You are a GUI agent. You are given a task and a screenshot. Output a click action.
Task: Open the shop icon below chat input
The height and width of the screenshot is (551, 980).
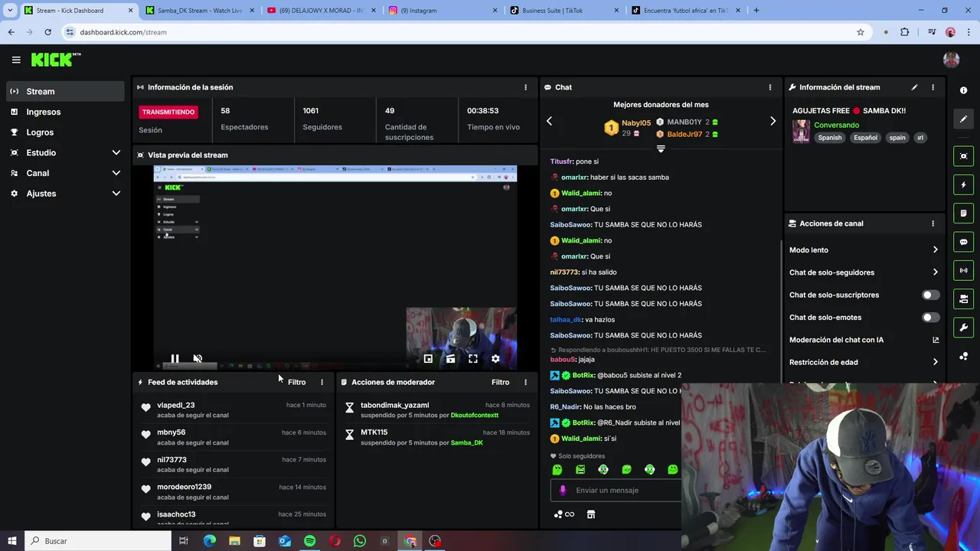coord(590,514)
